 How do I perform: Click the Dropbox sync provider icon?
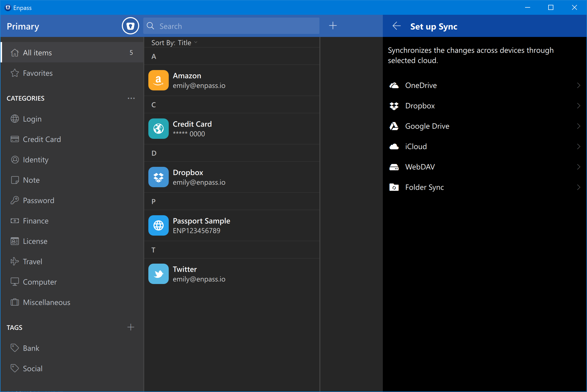[394, 106]
